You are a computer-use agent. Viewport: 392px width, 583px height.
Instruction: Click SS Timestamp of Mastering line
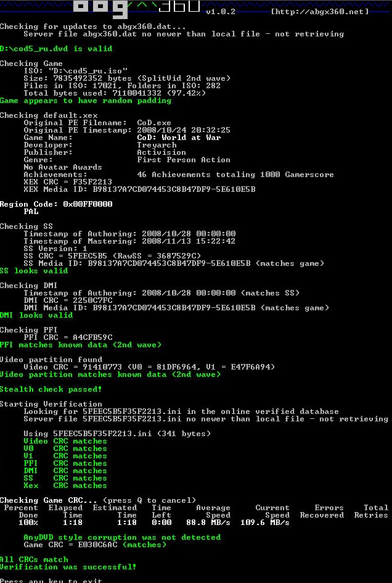129,241
